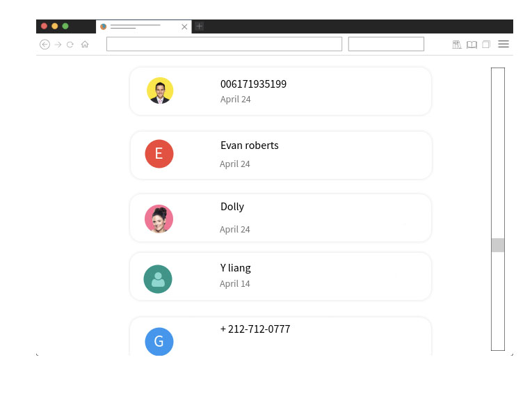Click Dolly's profile photo

[159, 219]
